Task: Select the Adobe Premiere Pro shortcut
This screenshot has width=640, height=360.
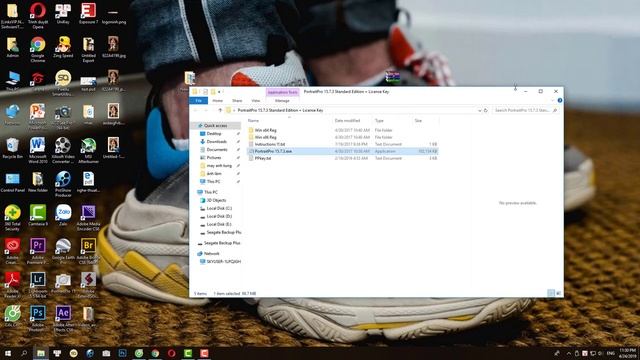Action: [x=38, y=251]
